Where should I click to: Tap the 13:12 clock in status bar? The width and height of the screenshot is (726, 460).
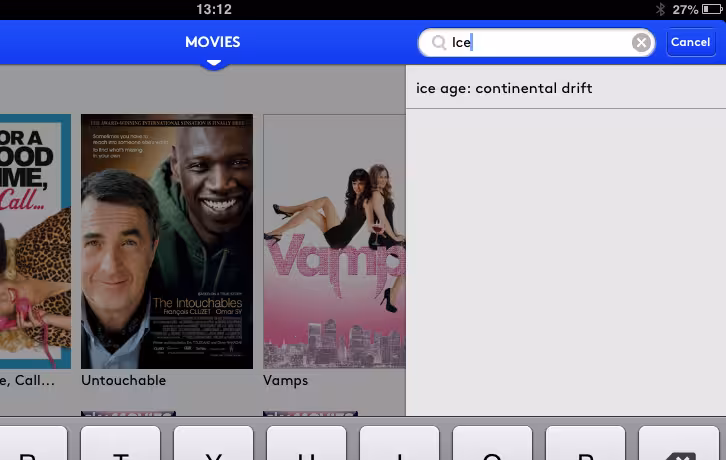click(214, 9)
